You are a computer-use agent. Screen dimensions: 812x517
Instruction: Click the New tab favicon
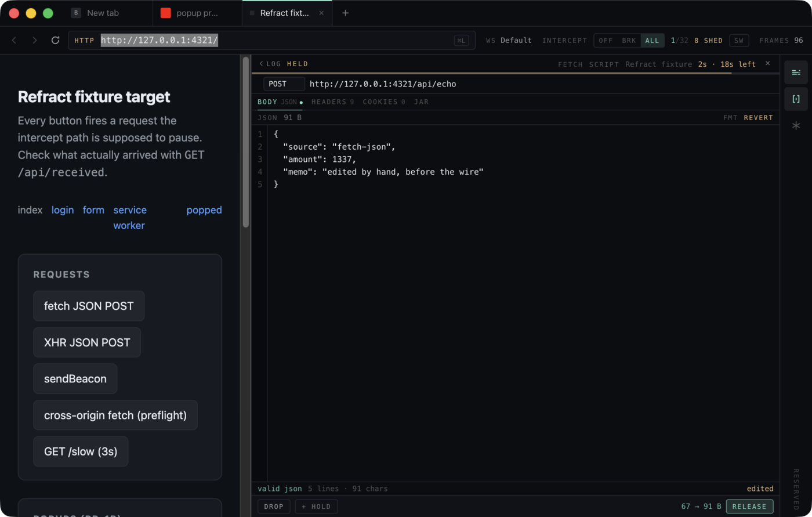click(x=76, y=13)
